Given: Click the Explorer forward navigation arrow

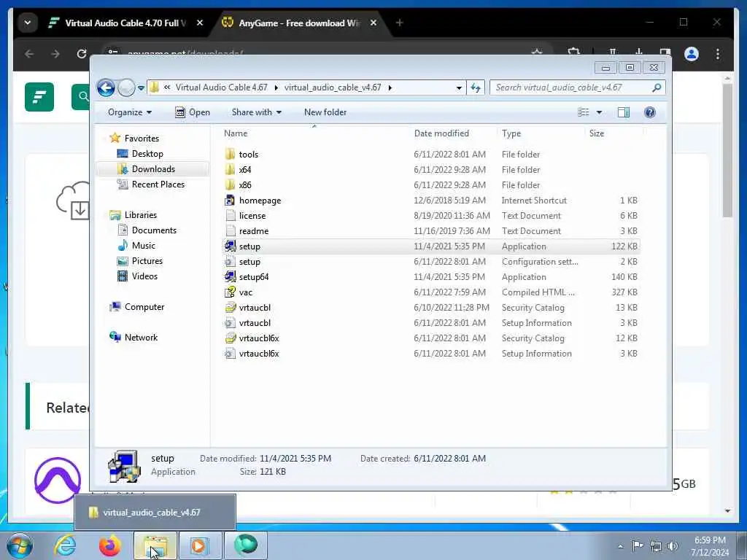Looking at the screenshot, I should point(126,87).
